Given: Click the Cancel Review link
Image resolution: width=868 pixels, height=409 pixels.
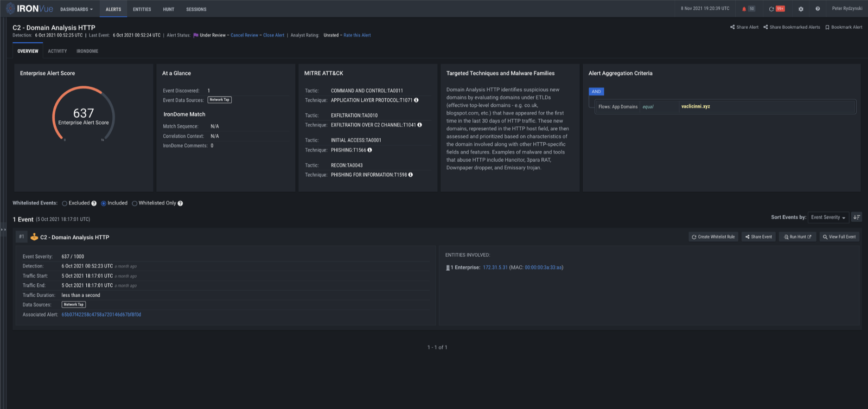Looking at the screenshot, I should pyautogui.click(x=244, y=35).
